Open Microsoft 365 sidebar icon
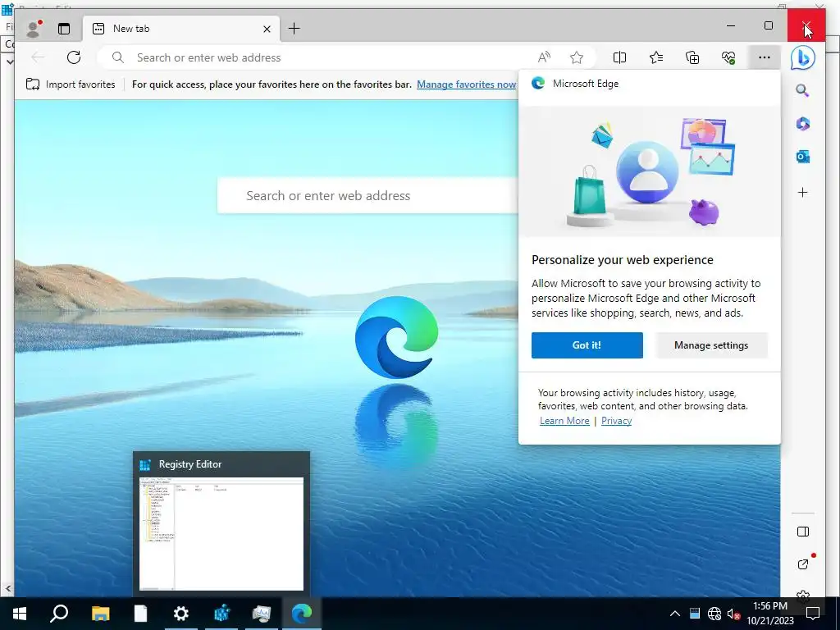 [x=802, y=124]
